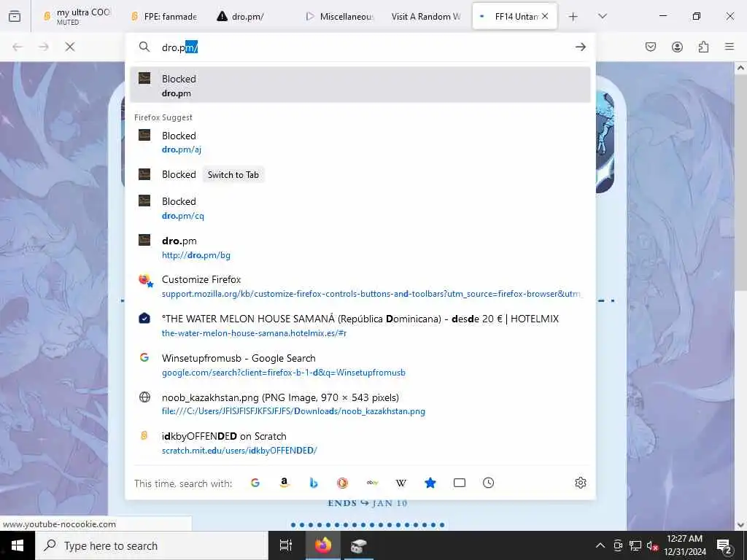Switch to 'FPE: fanmade' tab
The image size is (747, 560).
coord(164,16)
